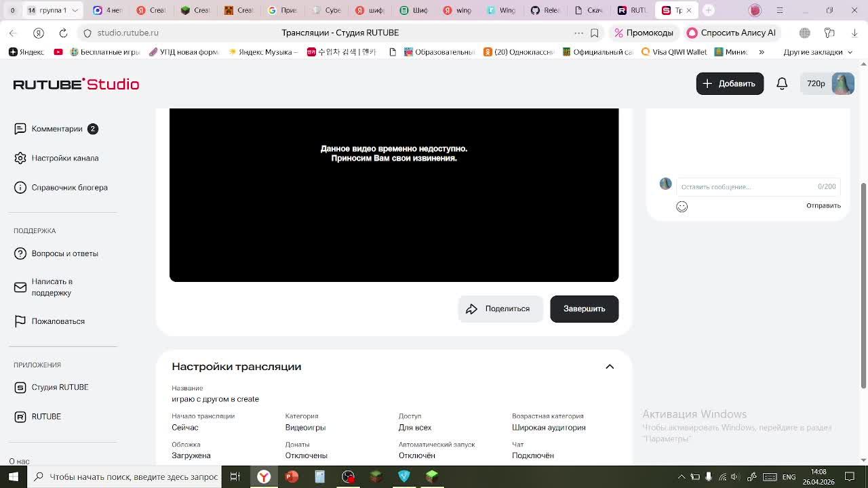Click Завершить to end the stream
Viewport: 868px width, 488px height.
click(584, 309)
